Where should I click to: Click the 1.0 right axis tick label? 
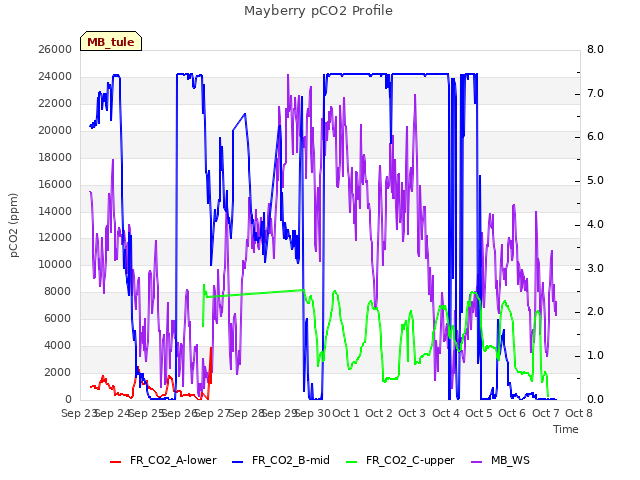595,356
